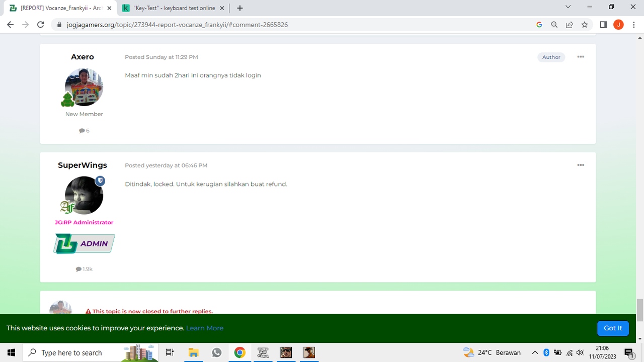Open Bluetooth tray icon
Image resolution: width=644 pixels, height=362 pixels.
click(546, 352)
